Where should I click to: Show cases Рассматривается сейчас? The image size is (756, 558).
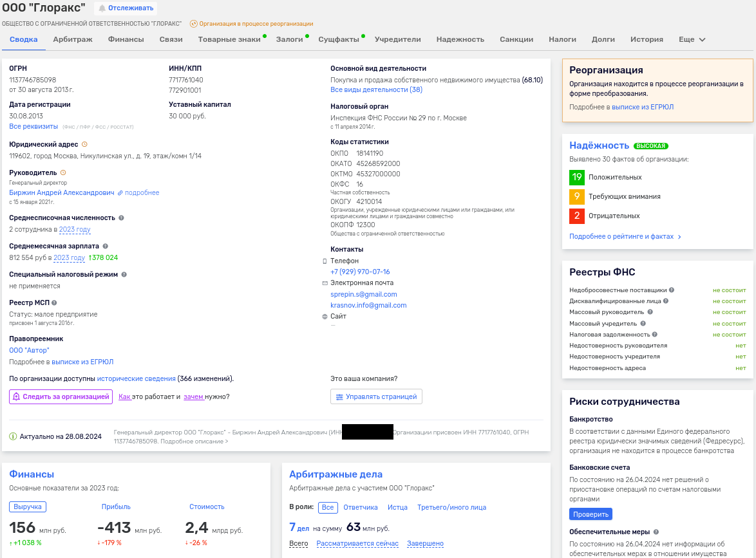358,544
